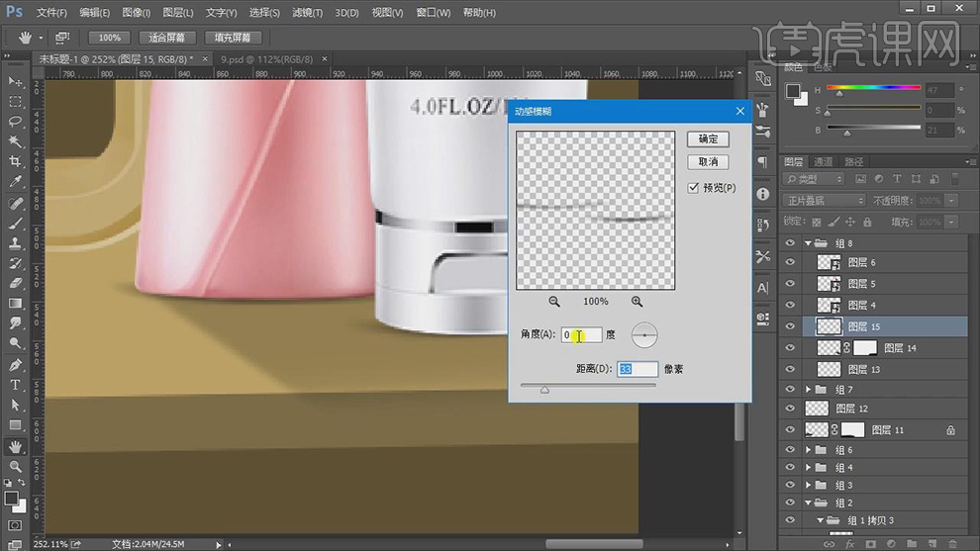Add layer style with the fx icon

tap(849, 543)
